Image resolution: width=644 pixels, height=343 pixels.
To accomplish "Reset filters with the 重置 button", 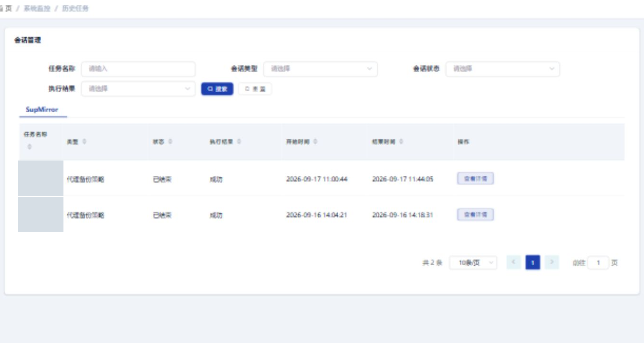I will point(255,89).
